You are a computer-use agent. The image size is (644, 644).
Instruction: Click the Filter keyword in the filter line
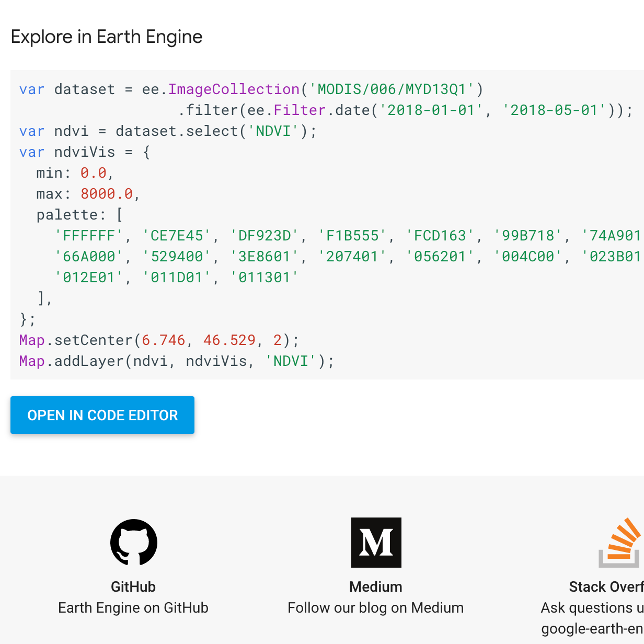(300, 110)
